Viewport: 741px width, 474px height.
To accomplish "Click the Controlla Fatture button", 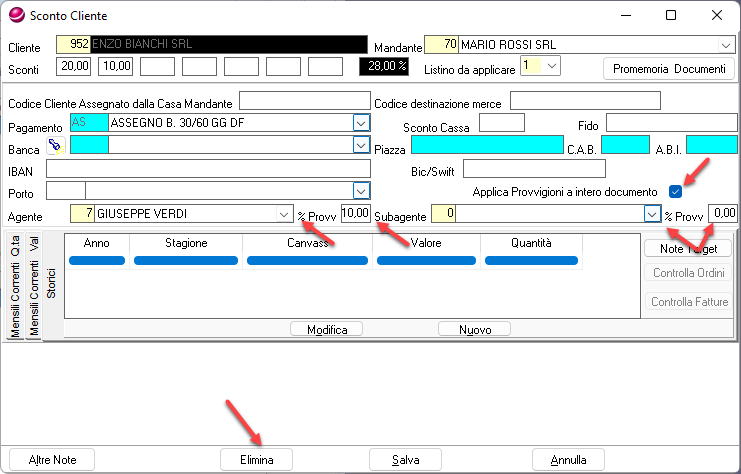I will pos(688,302).
